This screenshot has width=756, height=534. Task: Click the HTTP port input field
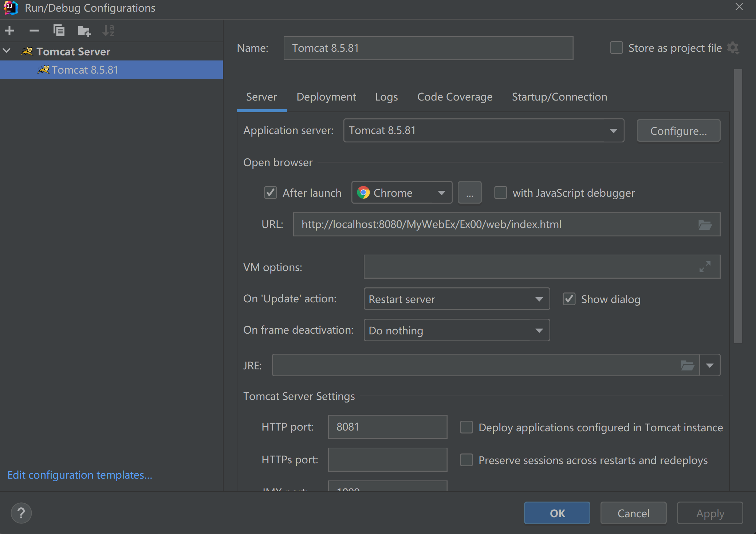[387, 427]
